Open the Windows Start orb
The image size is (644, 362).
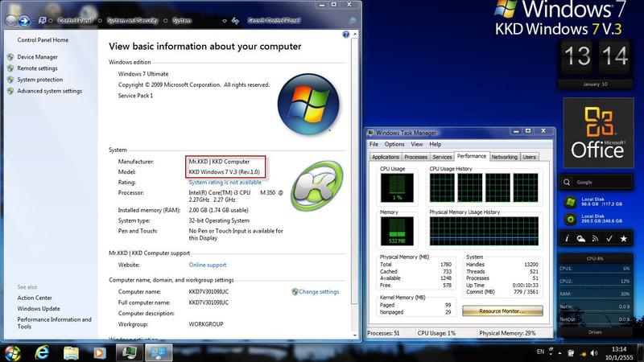point(13,353)
